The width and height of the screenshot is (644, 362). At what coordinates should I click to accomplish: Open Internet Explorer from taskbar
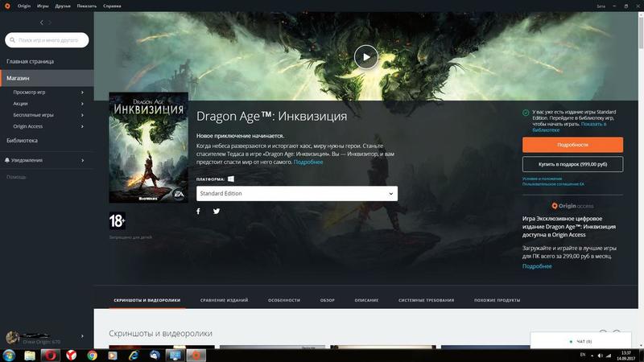(x=134, y=356)
